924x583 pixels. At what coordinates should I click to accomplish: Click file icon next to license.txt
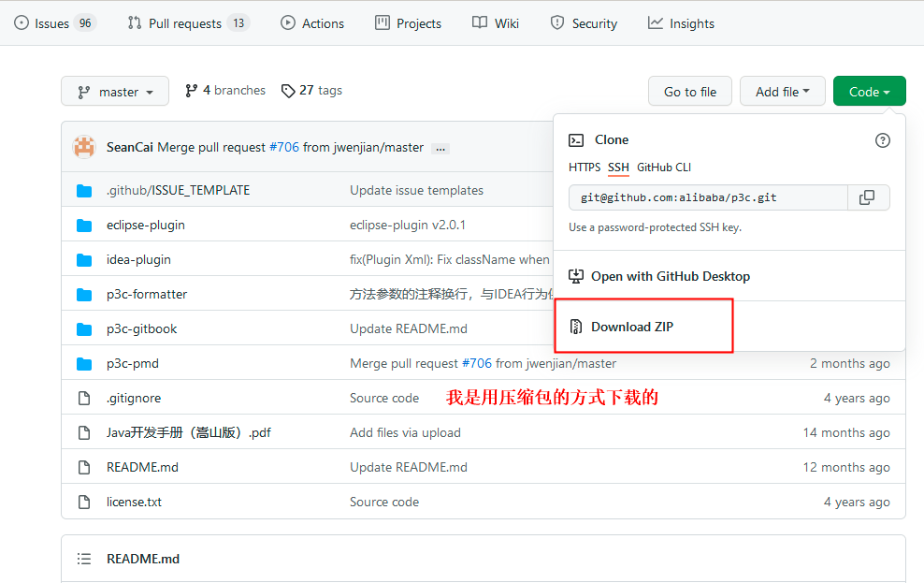(84, 502)
